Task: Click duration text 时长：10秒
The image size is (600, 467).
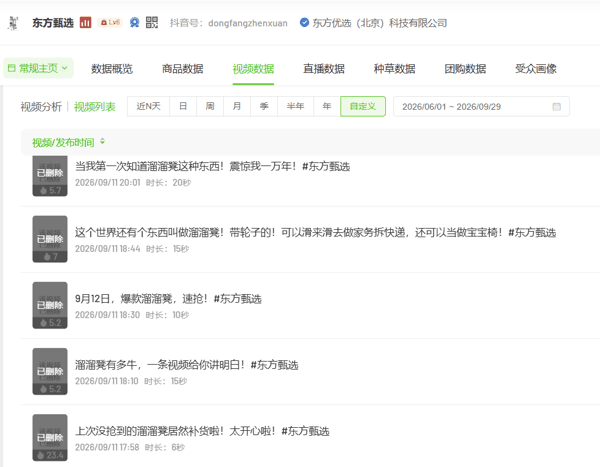Action: tap(168, 315)
